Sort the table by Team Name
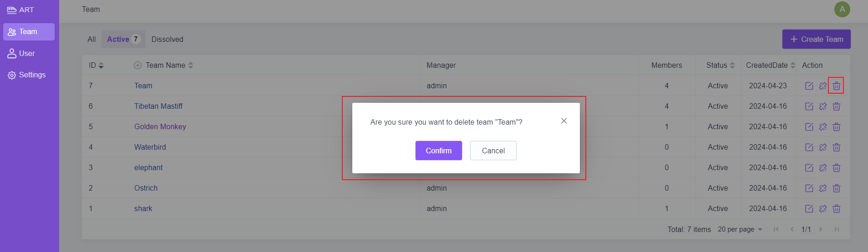868x252 pixels. [x=191, y=66]
